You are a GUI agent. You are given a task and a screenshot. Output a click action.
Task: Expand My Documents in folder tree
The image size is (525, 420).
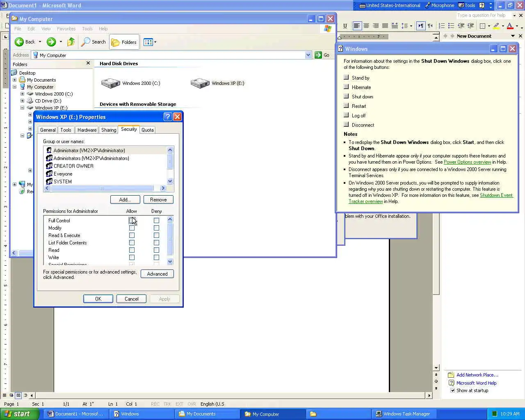(15, 80)
